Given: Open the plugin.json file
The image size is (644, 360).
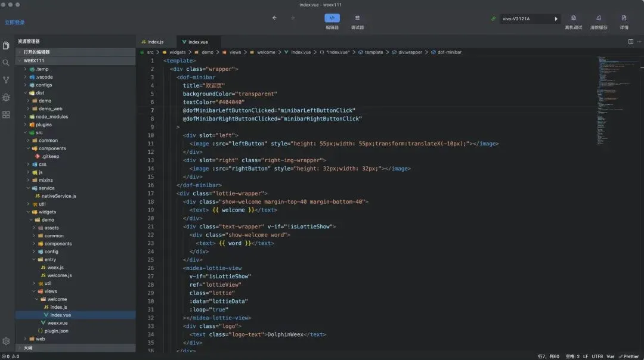Looking at the screenshot, I should (76, 331).
